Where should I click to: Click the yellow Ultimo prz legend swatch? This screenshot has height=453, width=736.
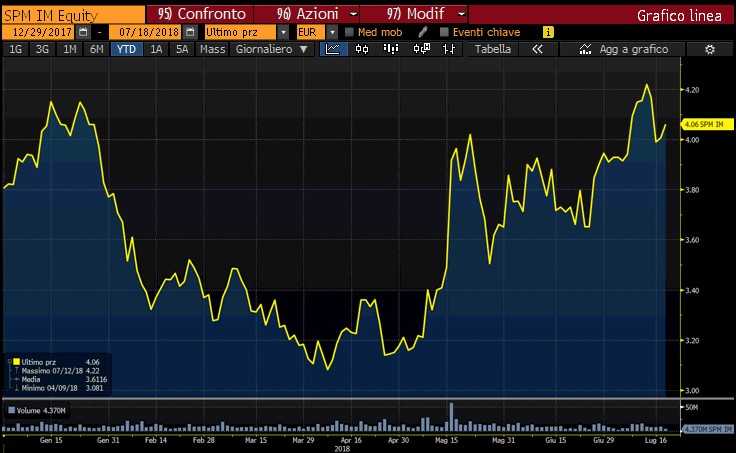tap(15, 361)
